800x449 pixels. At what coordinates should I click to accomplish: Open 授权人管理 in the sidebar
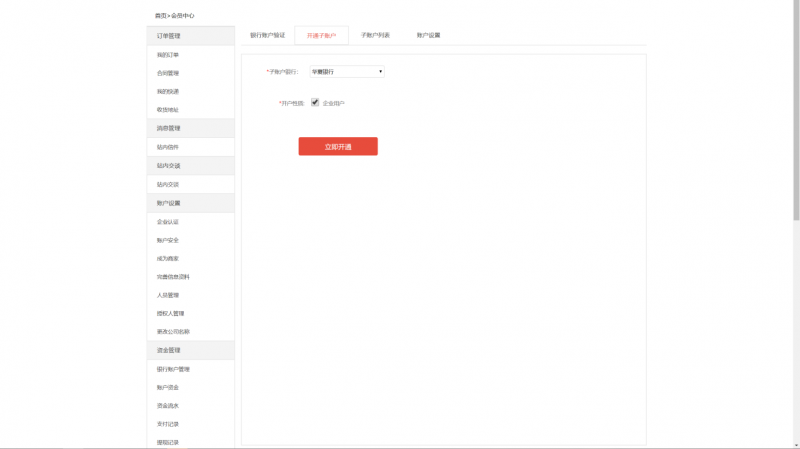[x=170, y=313]
